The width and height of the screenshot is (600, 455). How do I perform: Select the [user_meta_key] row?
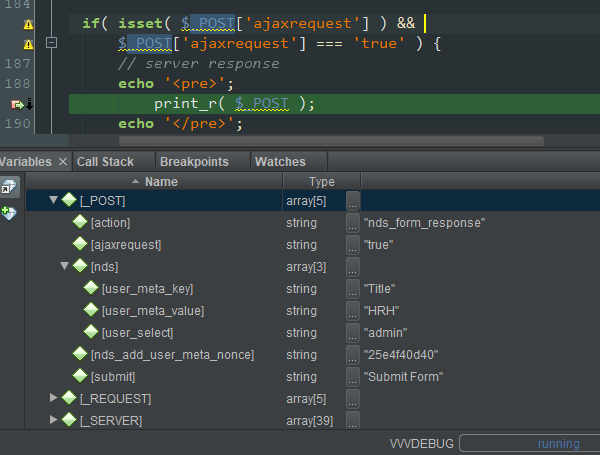click(x=313, y=289)
